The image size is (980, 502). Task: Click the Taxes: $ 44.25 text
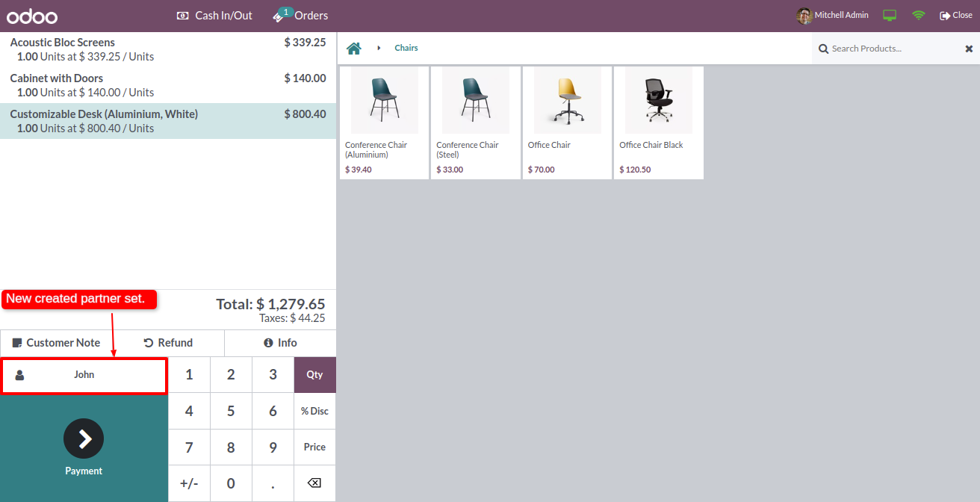click(292, 318)
